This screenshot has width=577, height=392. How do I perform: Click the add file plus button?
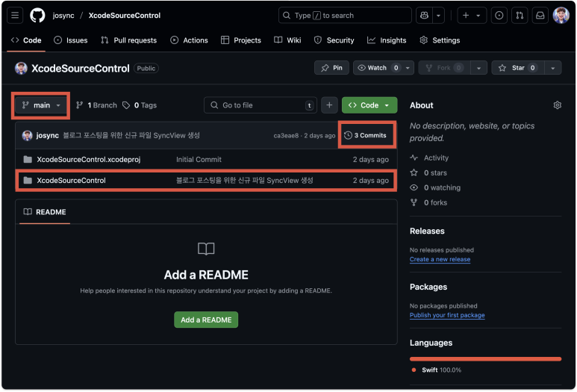[329, 105]
